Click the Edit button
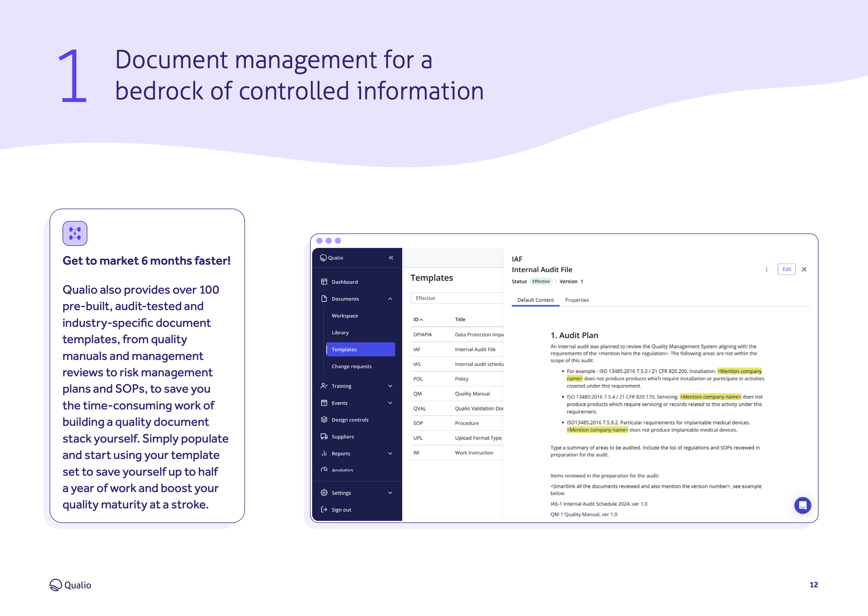This screenshot has height=616, width=868. click(786, 269)
